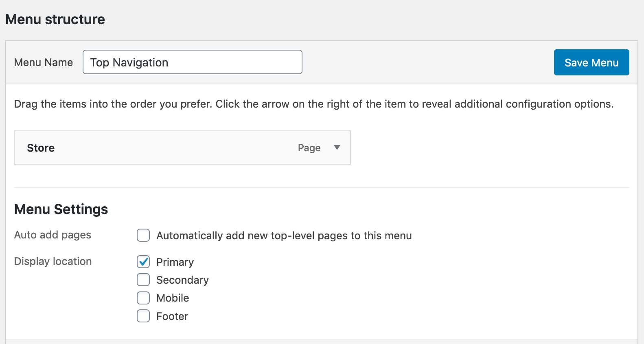Screen dimensions: 644x344
Task: Click the Display location row label
Action: pos(53,261)
